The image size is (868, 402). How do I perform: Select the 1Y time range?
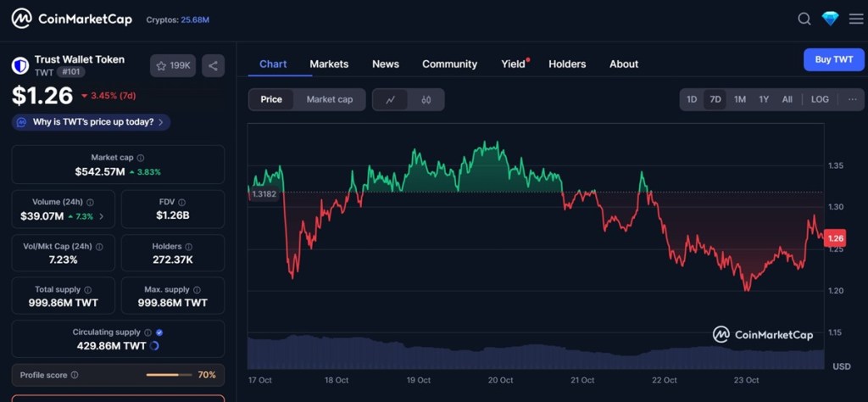click(x=764, y=100)
